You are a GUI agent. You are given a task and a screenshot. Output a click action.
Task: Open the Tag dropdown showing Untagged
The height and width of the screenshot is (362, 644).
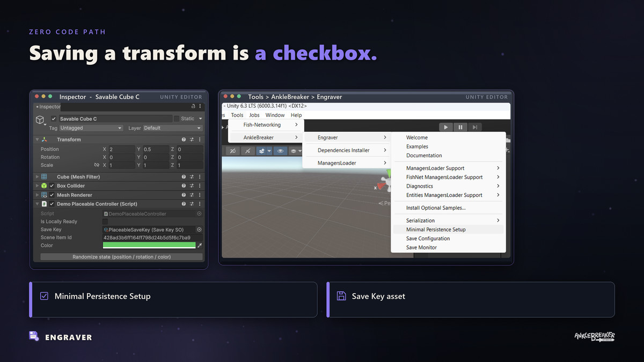[x=91, y=128]
